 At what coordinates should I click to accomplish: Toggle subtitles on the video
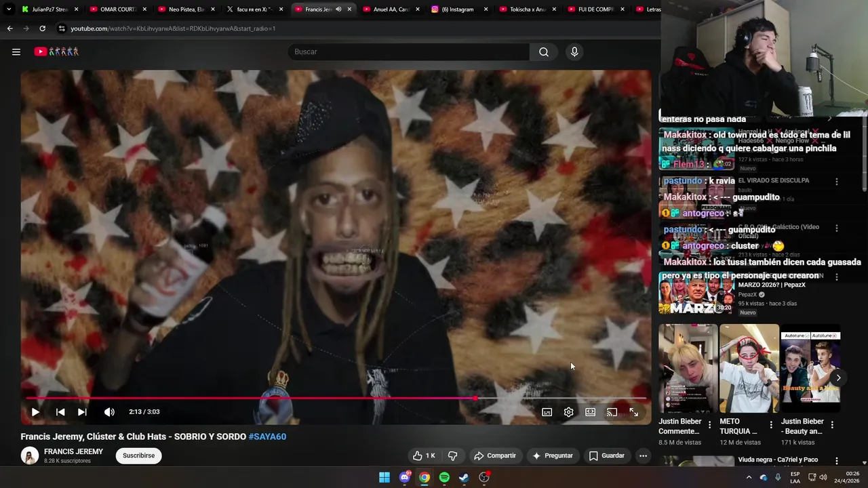pyautogui.click(x=547, y=412)
